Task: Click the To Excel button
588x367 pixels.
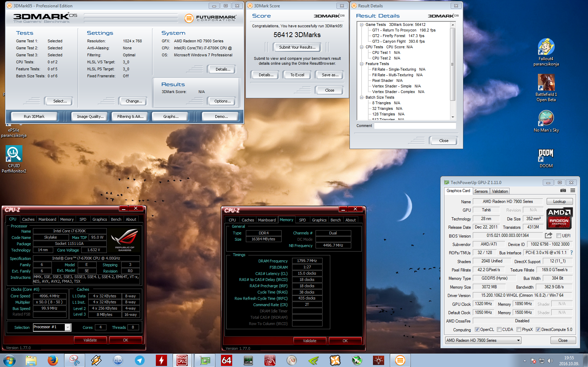Action: click(x=297, y=75)
